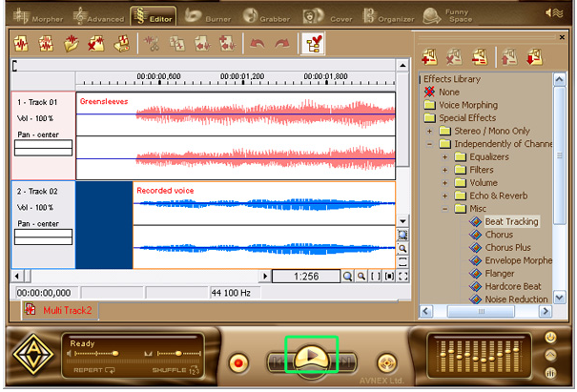Expand the Equalizers effects folder
The height and width of the screenshot is (392, 577).
tap(444, 157)
